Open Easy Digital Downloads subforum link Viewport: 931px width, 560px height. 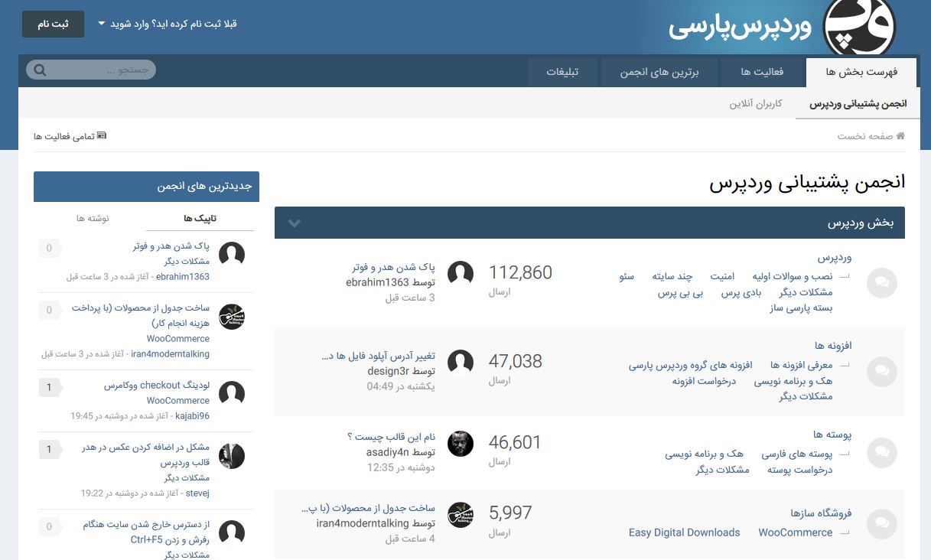(685, 532)
